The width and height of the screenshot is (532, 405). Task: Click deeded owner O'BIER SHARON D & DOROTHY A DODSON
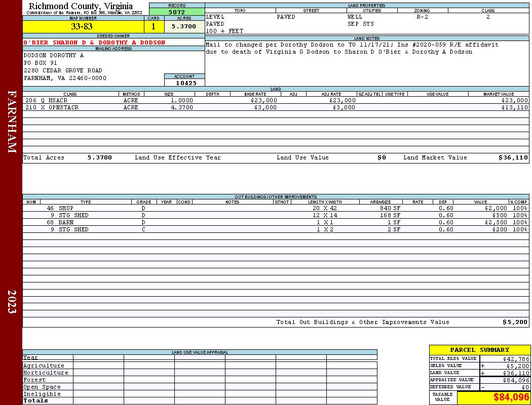click(94, 43)
